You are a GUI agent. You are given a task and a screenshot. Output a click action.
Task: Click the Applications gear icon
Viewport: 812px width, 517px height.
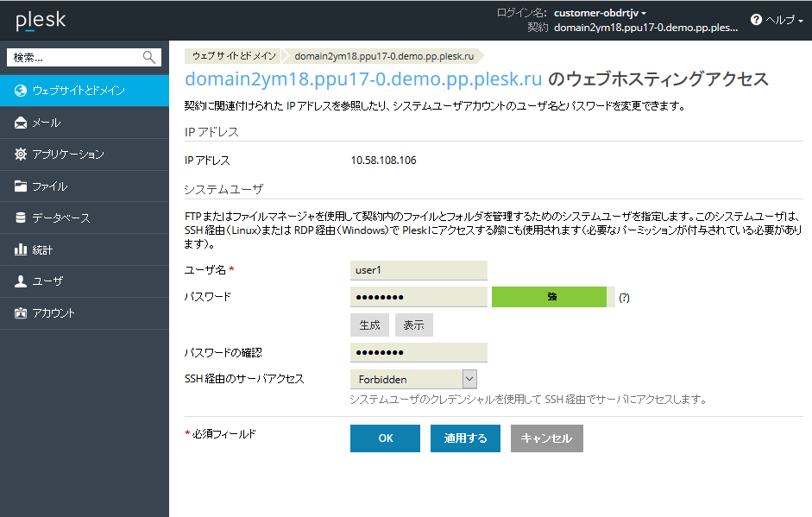coord(21,154)
